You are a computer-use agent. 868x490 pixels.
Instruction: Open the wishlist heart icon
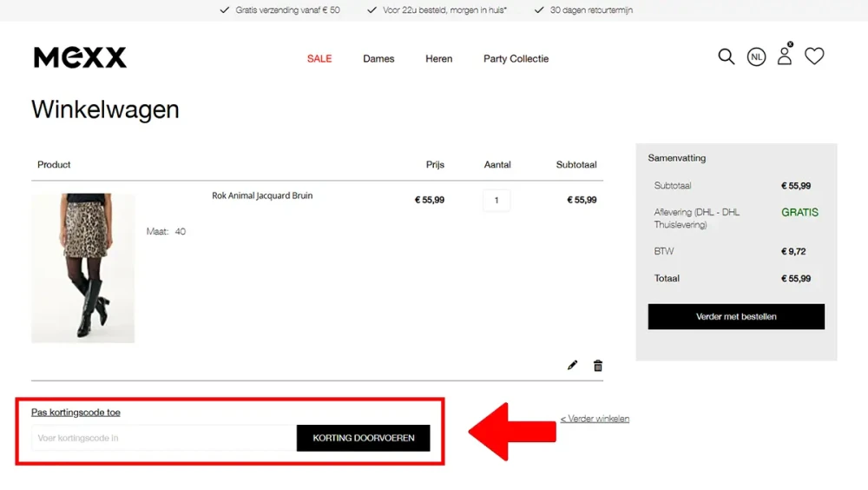(x=814, y=56)
